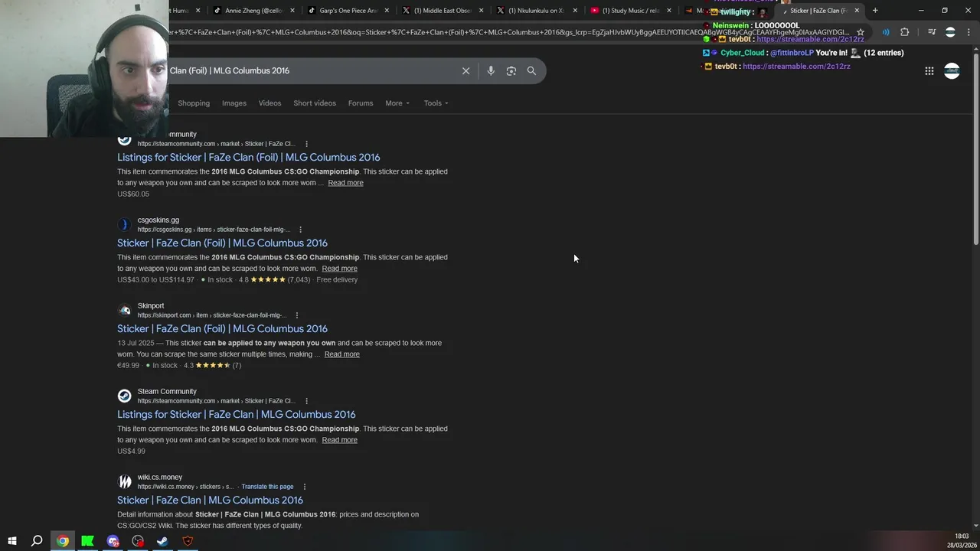Close the Annie Zheng TikTok tab
The width and height of the screenshot is (980, 551).
(292, 11)
